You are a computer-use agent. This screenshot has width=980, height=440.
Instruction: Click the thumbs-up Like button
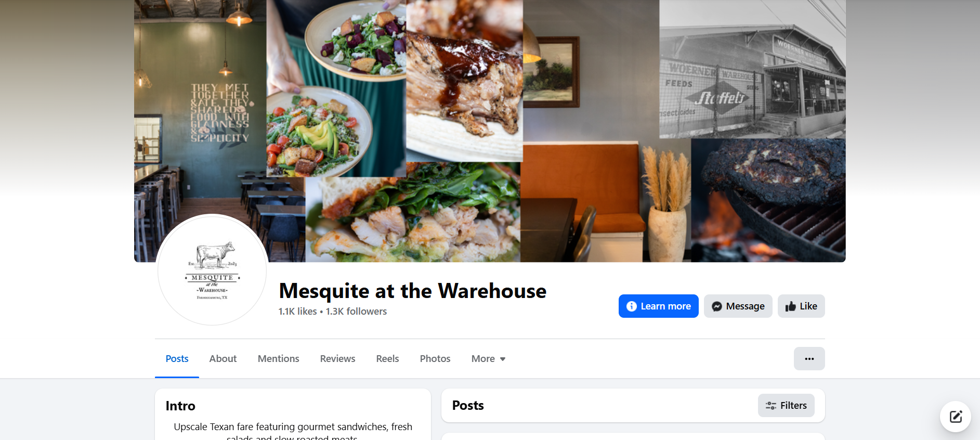coord(801,306)
